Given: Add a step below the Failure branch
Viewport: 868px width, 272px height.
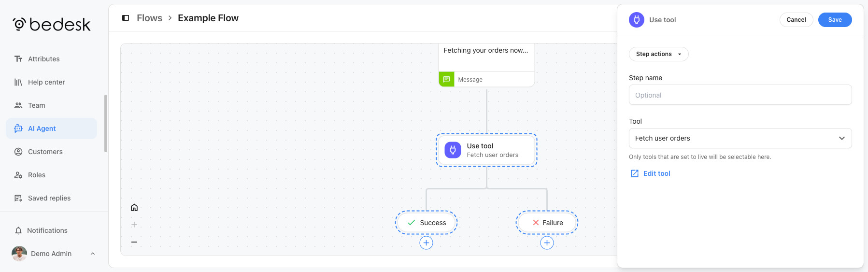Looking at the screenshot, I should 547,243.
